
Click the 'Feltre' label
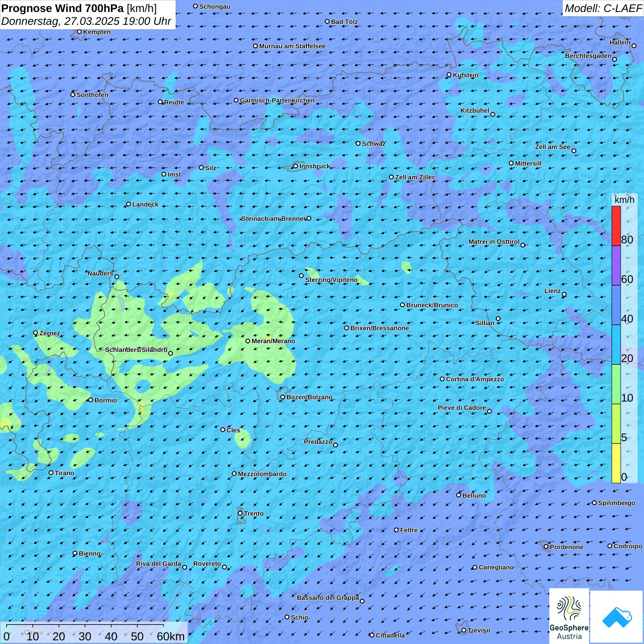(x=409, y=530)
